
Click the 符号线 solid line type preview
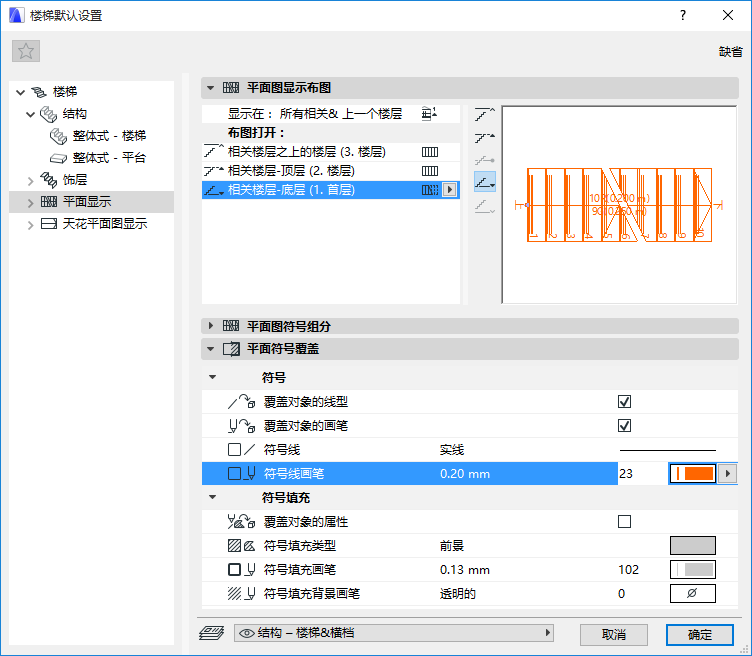click(x=668, y=450)
